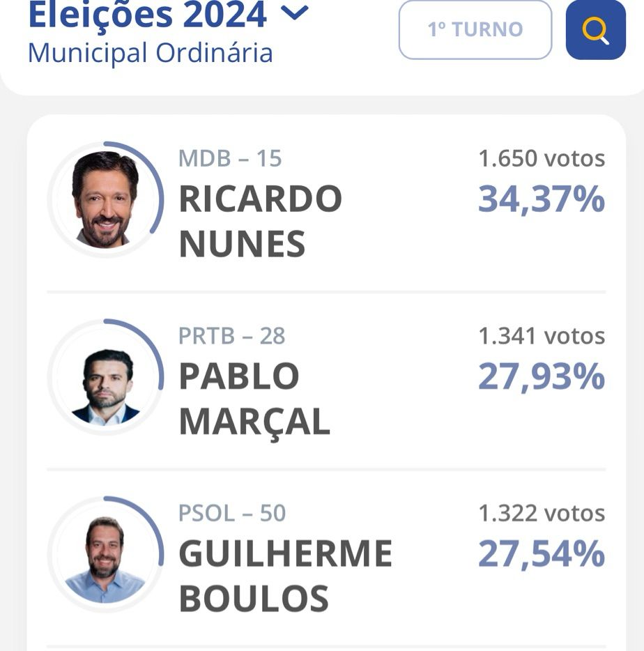Click the 1.341 votos count
The image size is (644, 651).
[541, 336]
